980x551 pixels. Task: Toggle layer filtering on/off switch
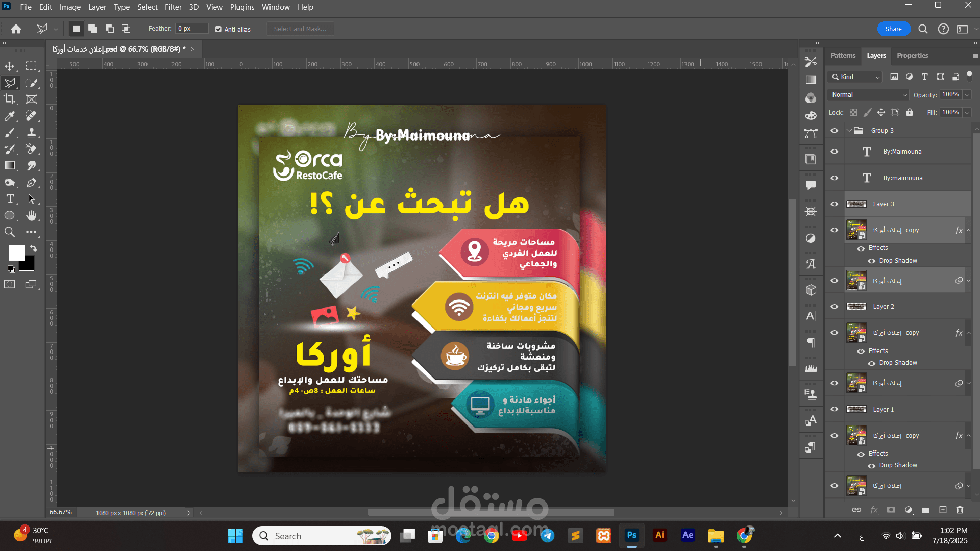click(x=970, y=76)
